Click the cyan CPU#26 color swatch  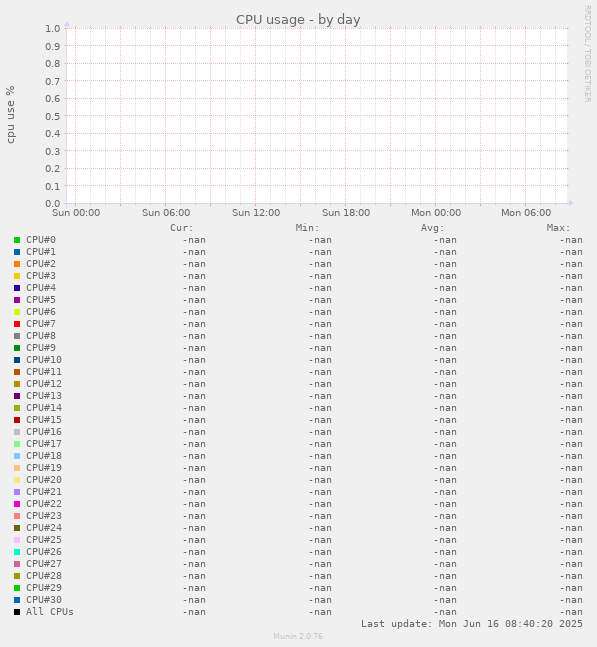[x=17, y=552]
